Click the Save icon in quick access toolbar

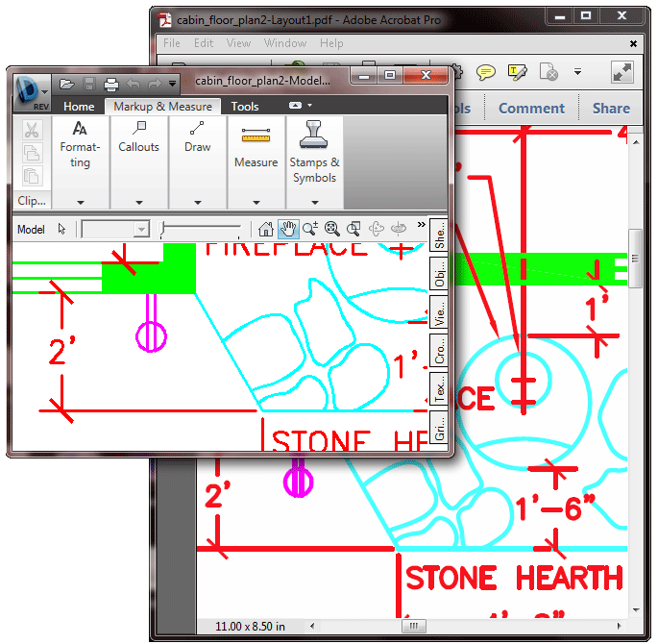tap(89, 84)
